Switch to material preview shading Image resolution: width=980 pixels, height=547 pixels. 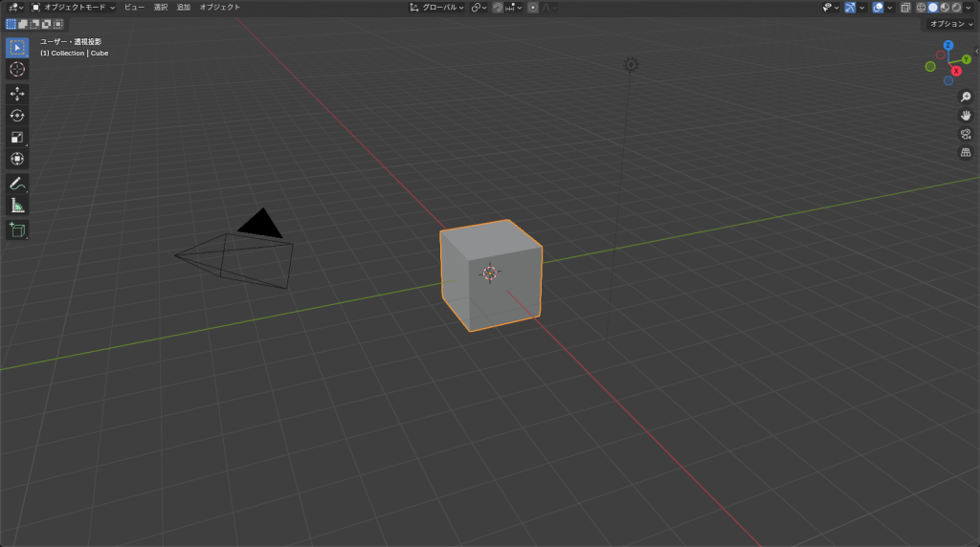coord(945,8)
